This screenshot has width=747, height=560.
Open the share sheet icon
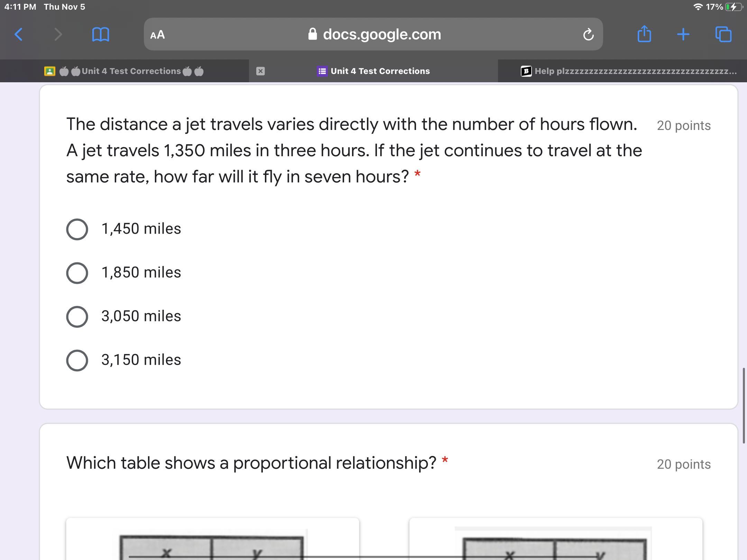pyautogui.click(x=644, y=34)
